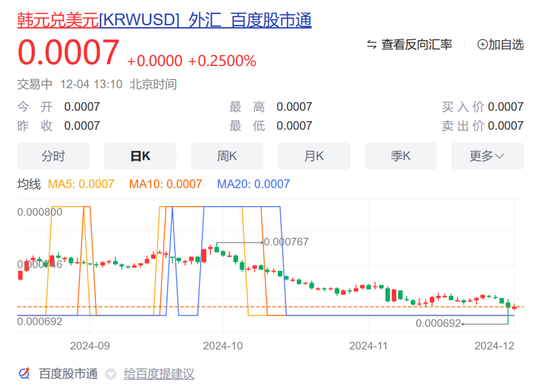This screenshot has height=392, width=537.
Task: Show the 季K chart tab
Action: pos(401,156)
